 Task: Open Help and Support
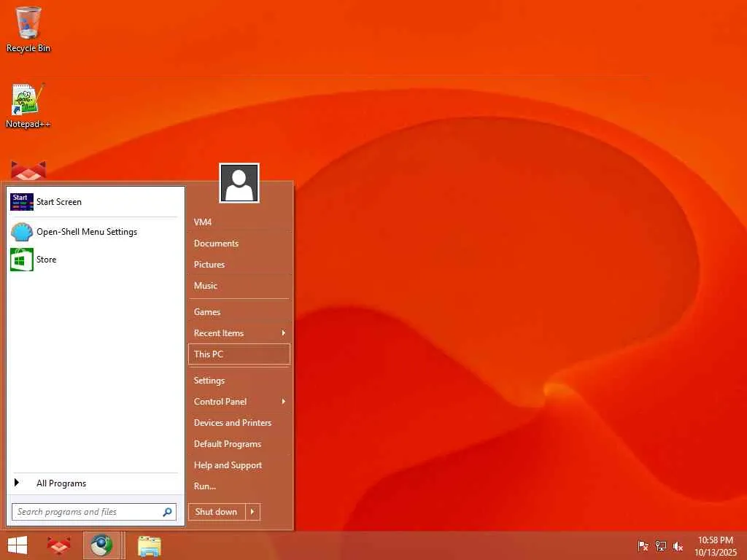pyautogui.click(x=239, y=465)
